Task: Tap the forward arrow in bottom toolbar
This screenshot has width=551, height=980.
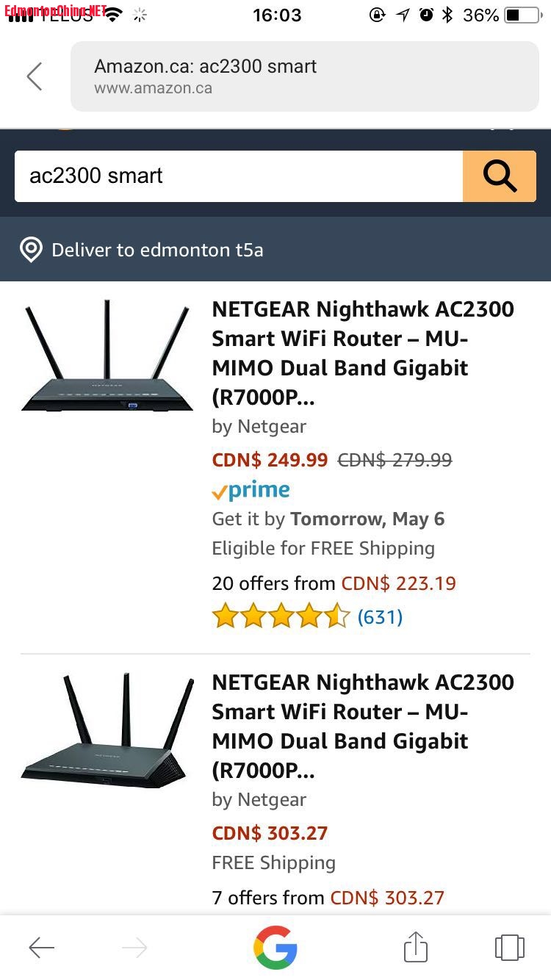Action: point(134,948)
